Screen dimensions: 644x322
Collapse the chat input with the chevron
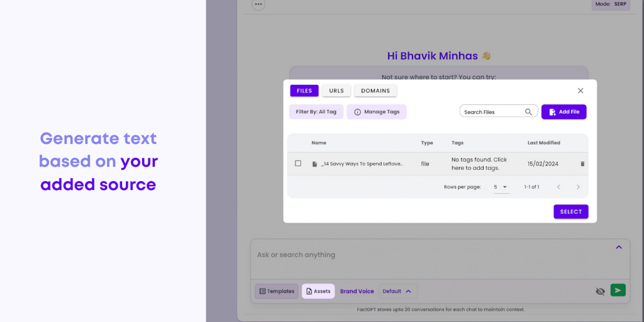619,247
